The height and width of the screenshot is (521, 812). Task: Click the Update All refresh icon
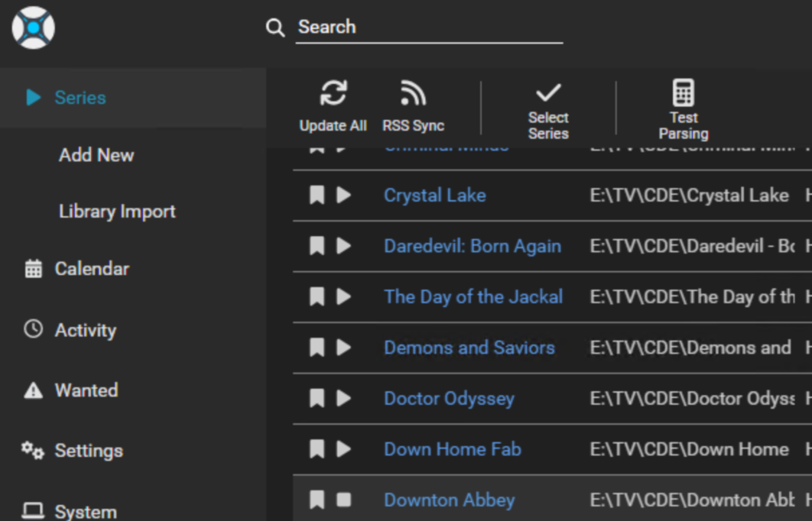click(333, 94)
